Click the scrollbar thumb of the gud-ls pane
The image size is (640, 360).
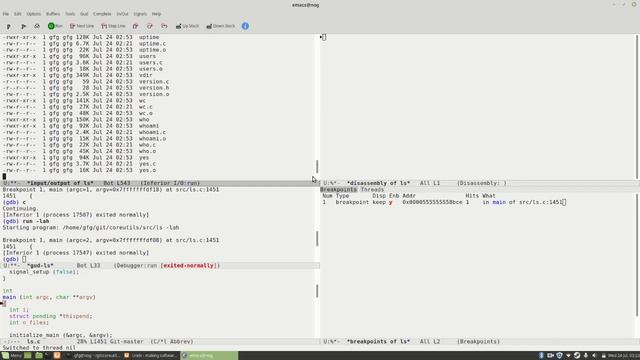click(x=317, y=239)
